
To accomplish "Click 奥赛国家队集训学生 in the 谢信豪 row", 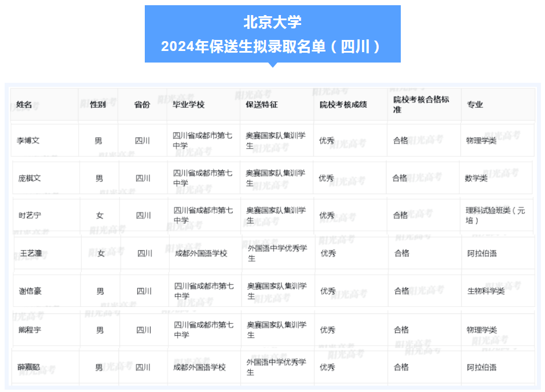I will point(277,291).
